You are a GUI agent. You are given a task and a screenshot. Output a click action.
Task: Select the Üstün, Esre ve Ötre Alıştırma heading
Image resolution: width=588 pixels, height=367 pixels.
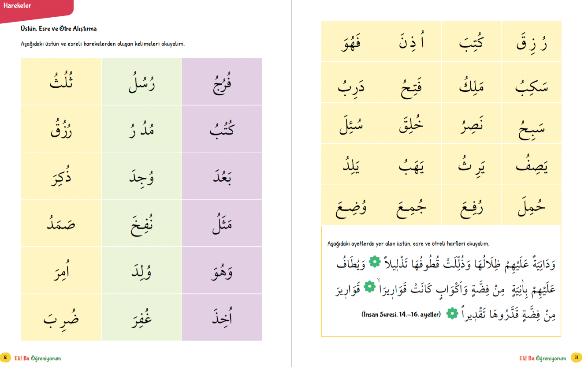(x=59, y=29)
